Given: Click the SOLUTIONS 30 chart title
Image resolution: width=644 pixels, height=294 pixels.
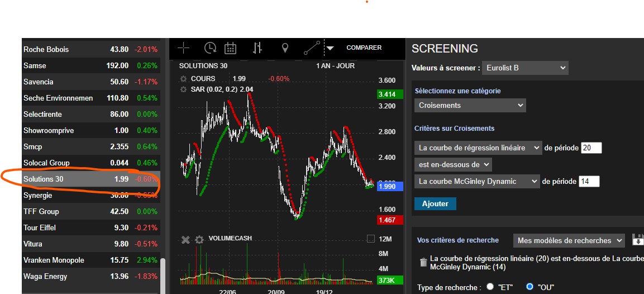Looking at the screenshot, I should pyautogui.click(x=203, y=66).
